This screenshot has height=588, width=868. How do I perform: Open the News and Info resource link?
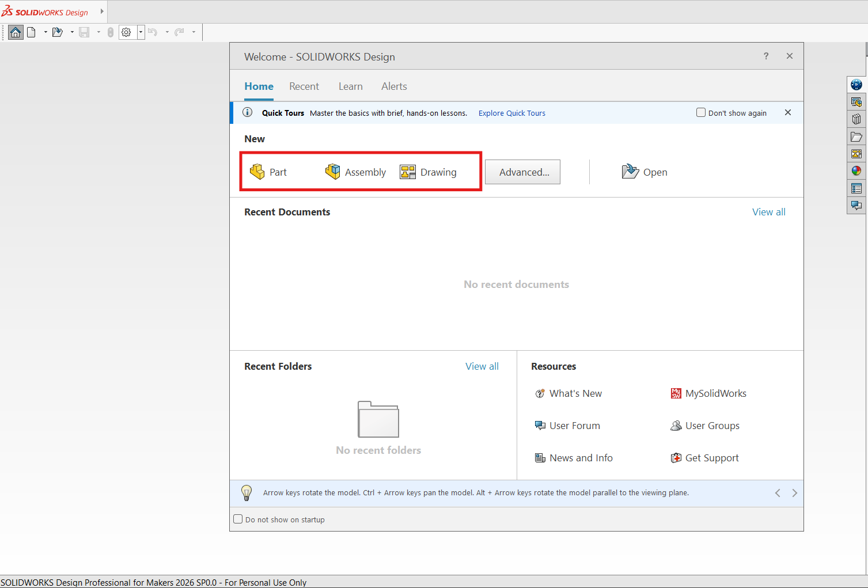[x=574, y=458]
